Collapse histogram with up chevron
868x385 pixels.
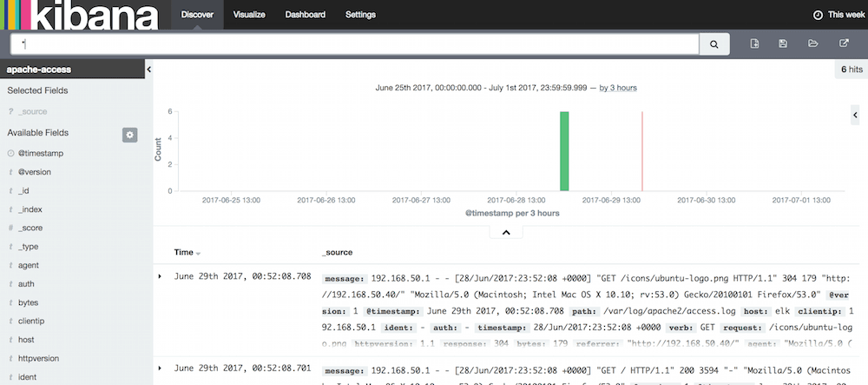pos(506,232)
